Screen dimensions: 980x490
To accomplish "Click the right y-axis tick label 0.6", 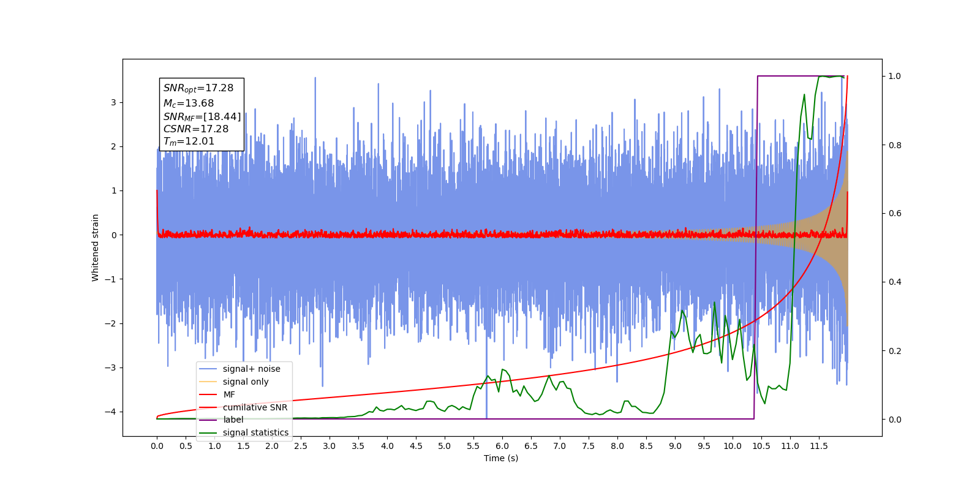I will [x=895, y=213].
